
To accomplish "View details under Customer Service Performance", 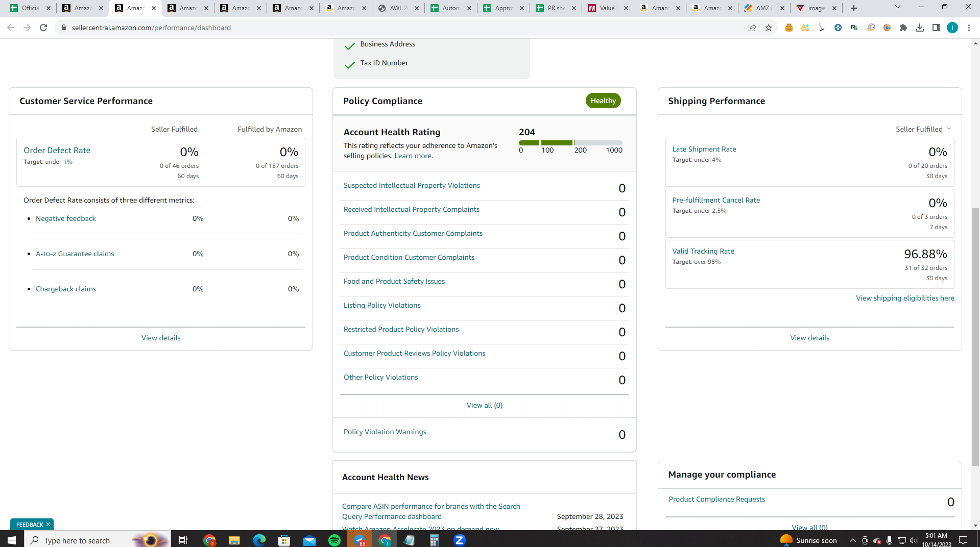I will click(x=161, y=338).
